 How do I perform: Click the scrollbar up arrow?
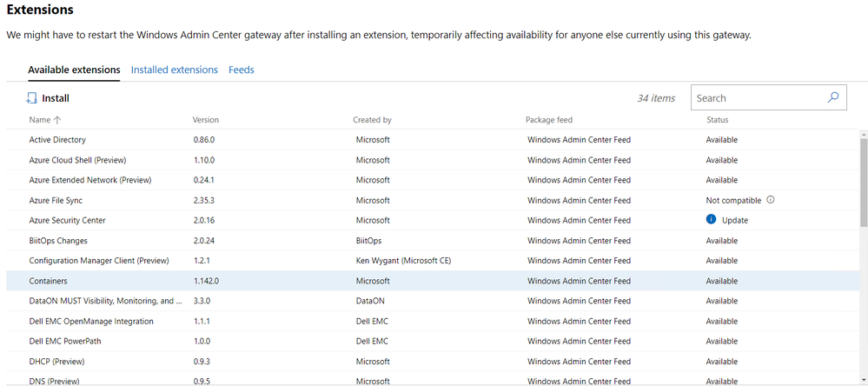click(x=864, y=135)
